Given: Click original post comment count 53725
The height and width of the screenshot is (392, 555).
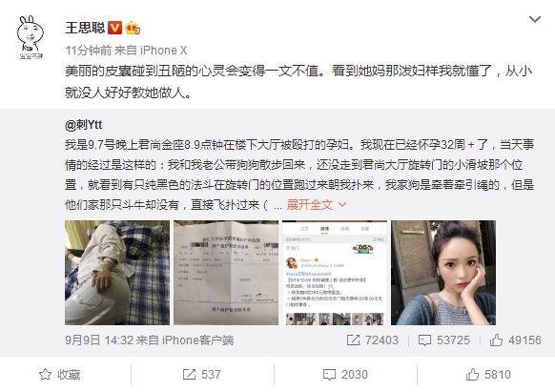Looking at the screenshot, I should (x=443, y=340).
